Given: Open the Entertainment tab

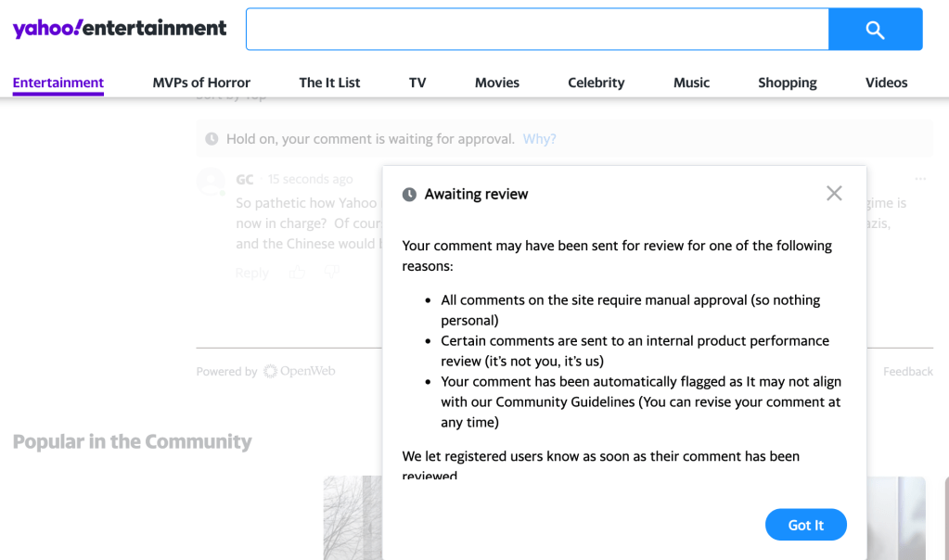Looking at the screenshot, I should pos(58,83).
